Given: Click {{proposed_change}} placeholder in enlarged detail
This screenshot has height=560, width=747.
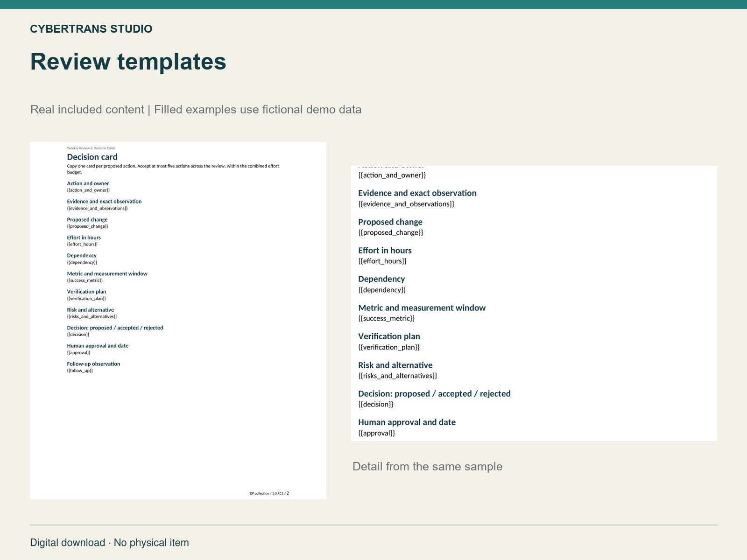Looking at the screenshot, I should [x=391, y=232].
